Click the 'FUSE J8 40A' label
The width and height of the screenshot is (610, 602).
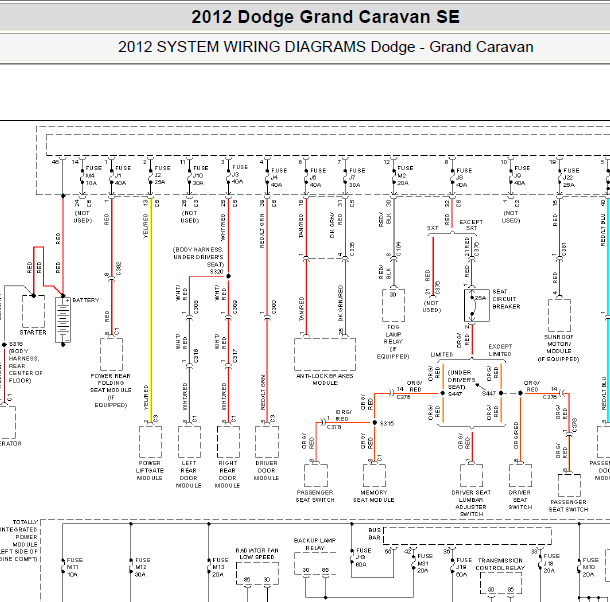[x=464, y=178]
